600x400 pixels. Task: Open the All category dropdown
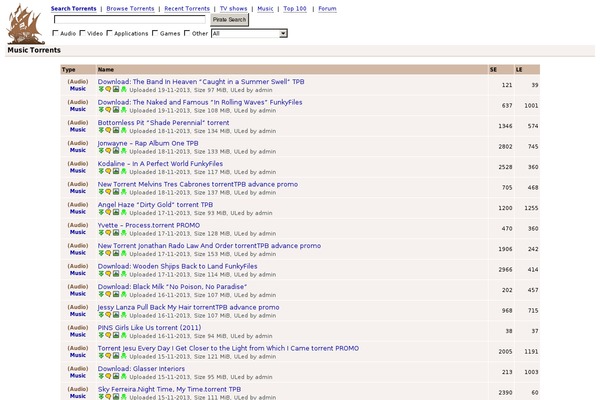[249, 33]
